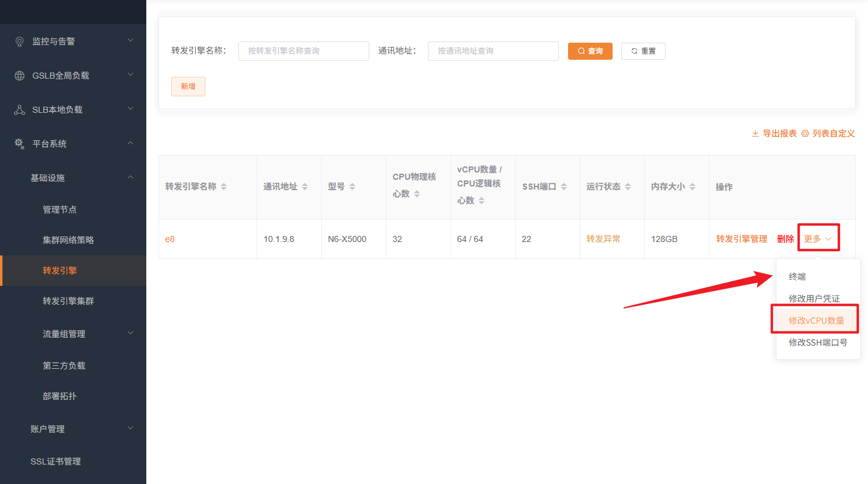
Task: Click the magnifier icon on the 查询 button
Action: tap(581, 51)
